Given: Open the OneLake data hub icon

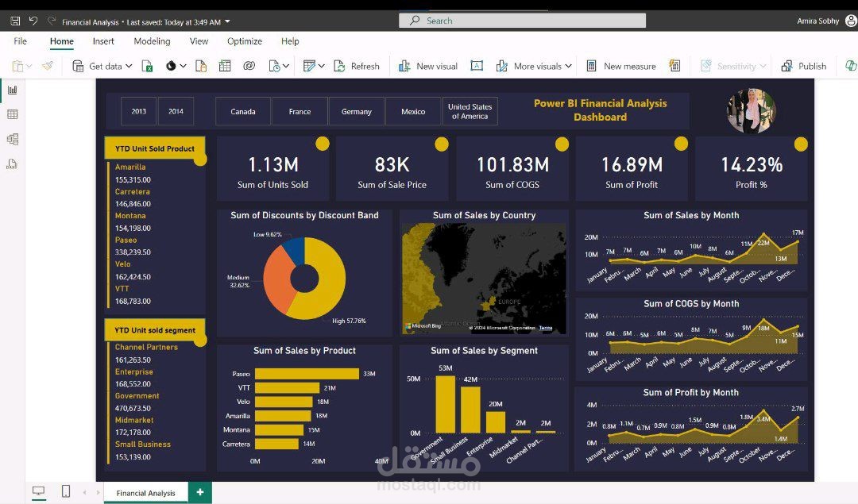Looking at the screenshot, I should click(x=172, y=66).
